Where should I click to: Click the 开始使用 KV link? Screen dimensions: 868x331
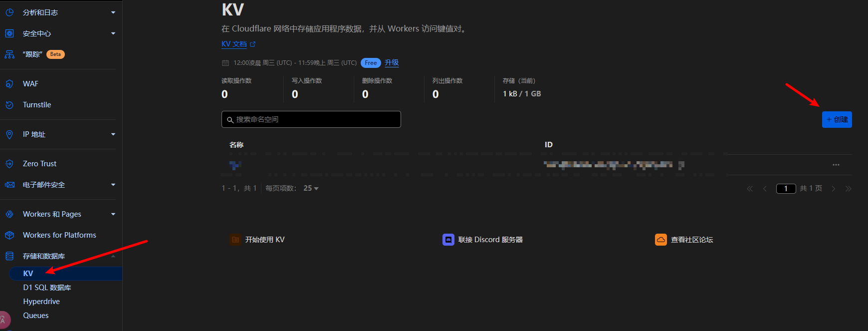pyautogui.click(x=265, y=240)
